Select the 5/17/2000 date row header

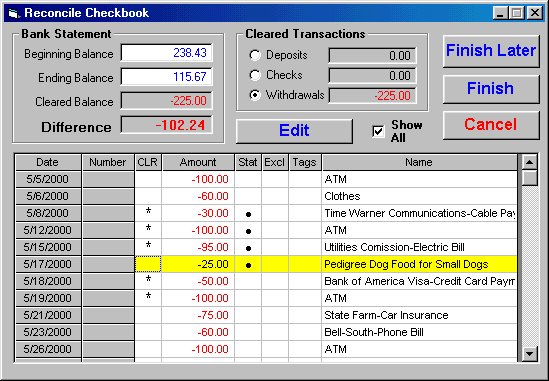tap(48, 264)
